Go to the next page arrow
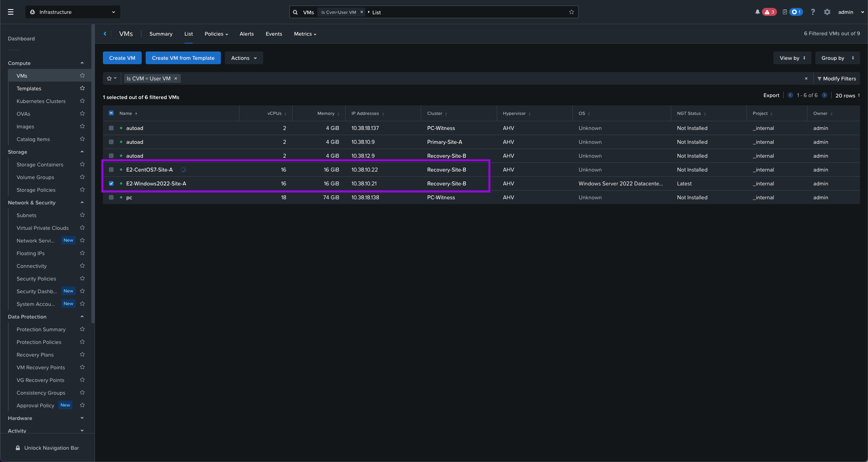868x462 pixels. 824,95
